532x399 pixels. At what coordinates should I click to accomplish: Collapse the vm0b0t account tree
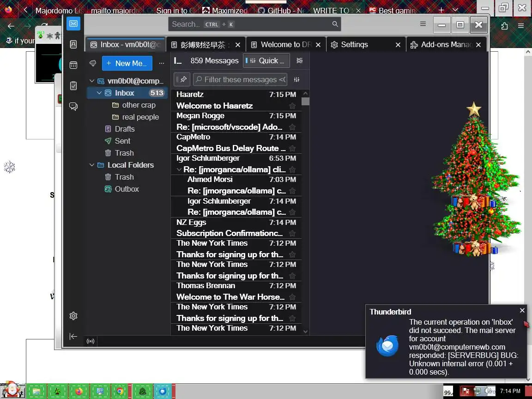(91, 81)
